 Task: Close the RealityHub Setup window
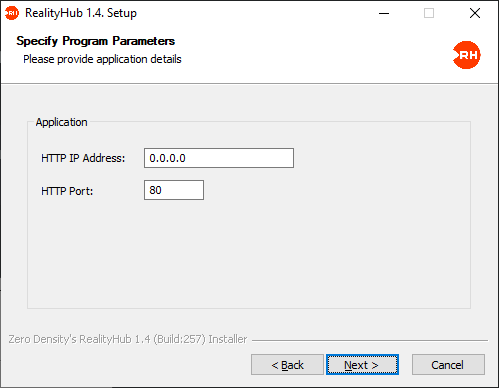point(475,13)
